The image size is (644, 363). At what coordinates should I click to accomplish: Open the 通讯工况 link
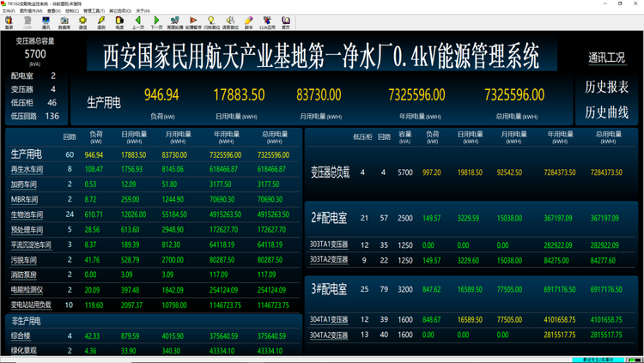coord(606,57)
